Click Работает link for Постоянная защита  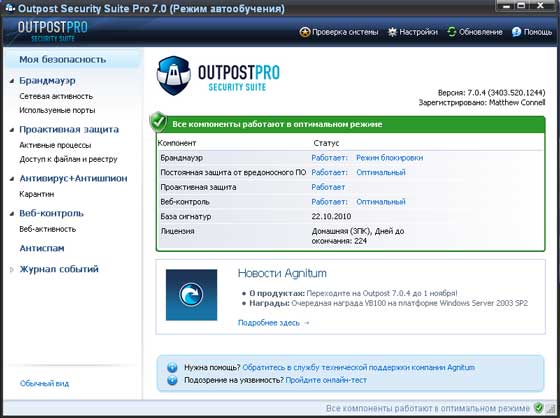[329, 173]
